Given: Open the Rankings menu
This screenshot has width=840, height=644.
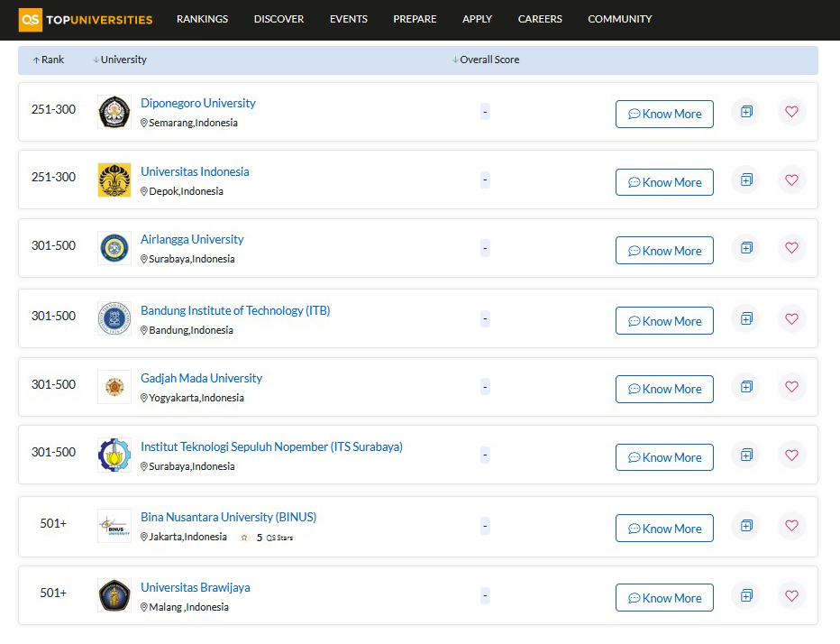Looking at the screenshot, I should (202, 19).
